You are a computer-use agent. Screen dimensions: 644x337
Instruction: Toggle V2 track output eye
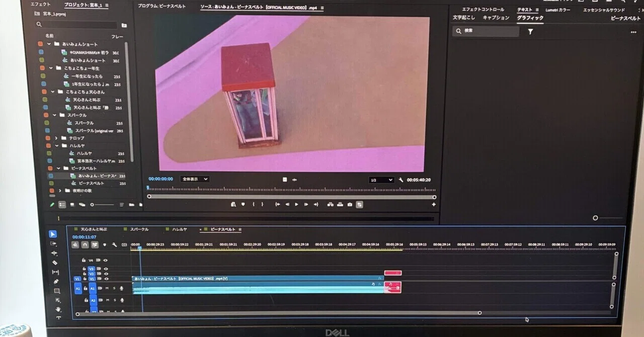pos(106,274)
